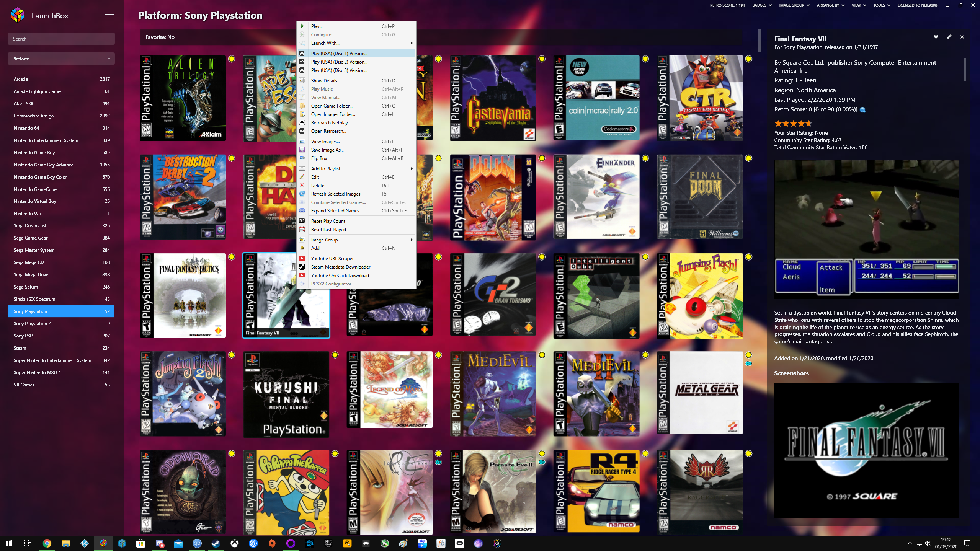Select the Gran Turismo 2 box art

point(493,295)
